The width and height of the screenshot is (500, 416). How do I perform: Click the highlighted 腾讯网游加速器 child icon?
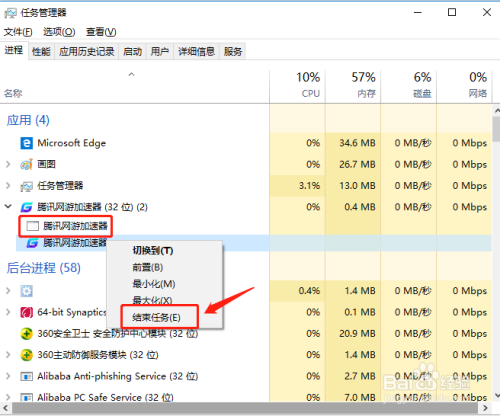[x=32, y=243]
